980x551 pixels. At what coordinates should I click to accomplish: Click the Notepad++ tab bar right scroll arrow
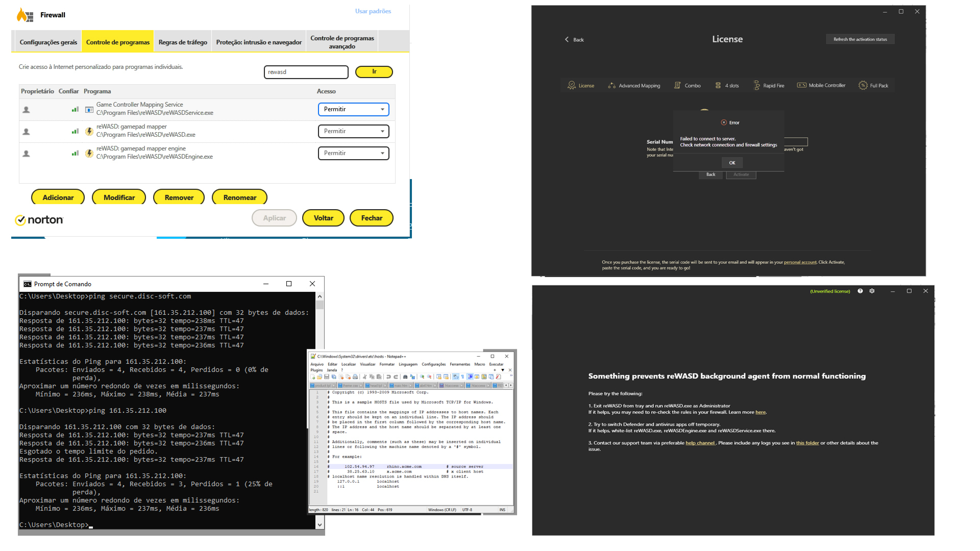(x=511, y=385)
